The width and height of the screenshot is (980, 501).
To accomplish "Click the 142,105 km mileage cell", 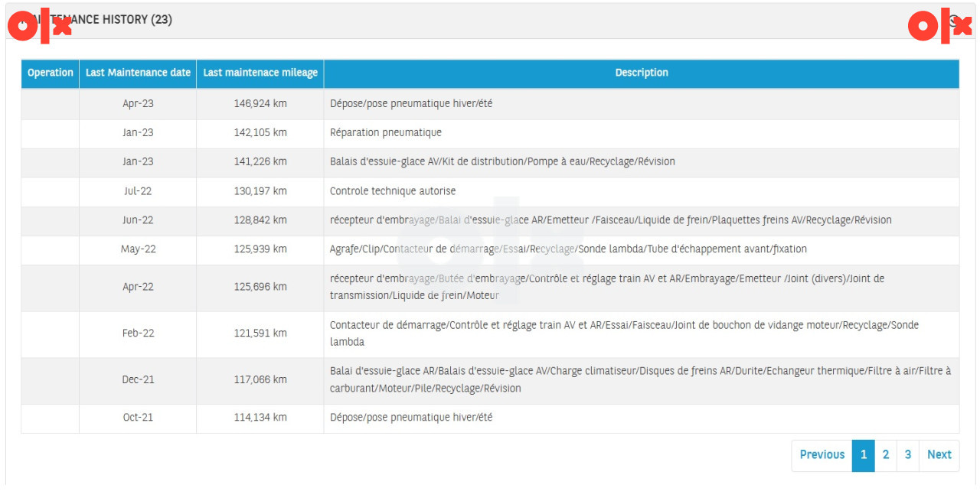I will point(260,132).
